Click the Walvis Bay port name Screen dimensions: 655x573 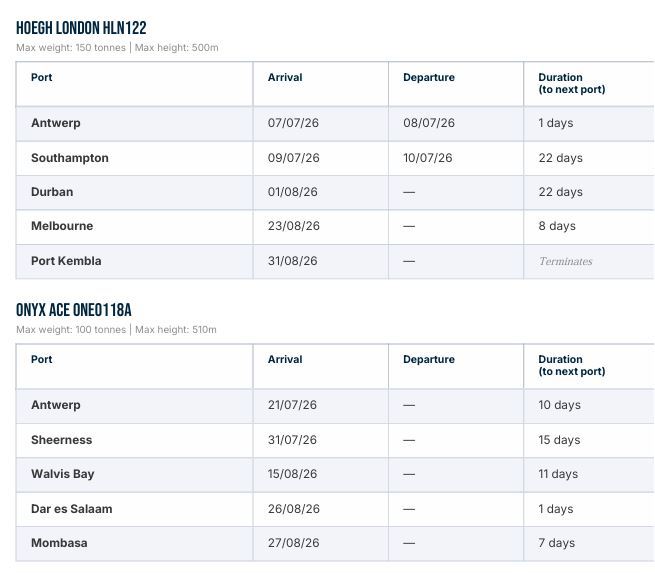(x=63, y=474)
